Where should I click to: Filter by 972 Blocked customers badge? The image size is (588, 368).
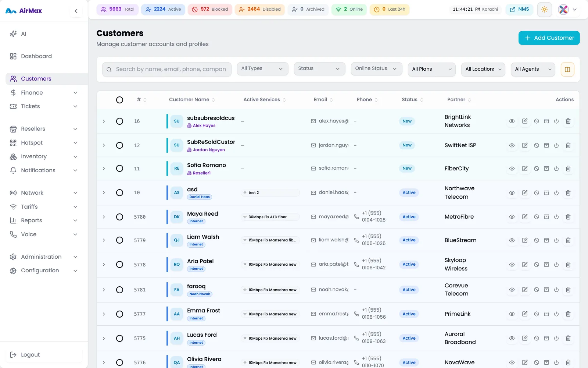pos(210,9)
